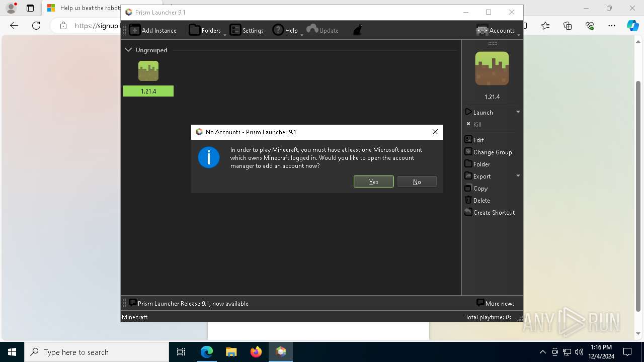This screenshot has height=362, width=644.
Task: Click the Add Instance toolbar icon
Action: 135,30
